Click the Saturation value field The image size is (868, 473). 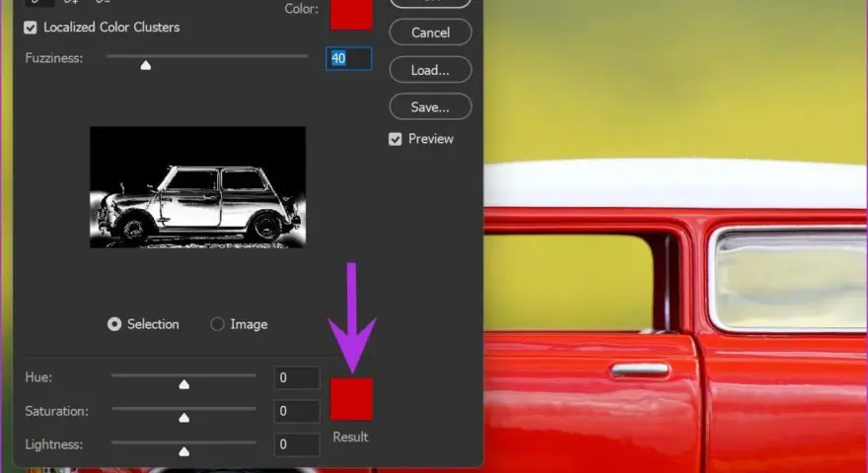(x=297, y=411)
